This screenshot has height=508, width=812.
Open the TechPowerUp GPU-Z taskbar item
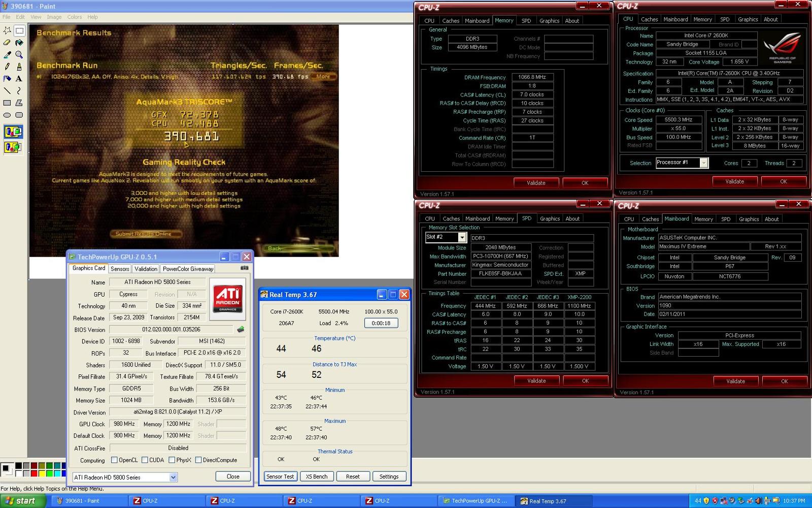[x=477, y=501]
